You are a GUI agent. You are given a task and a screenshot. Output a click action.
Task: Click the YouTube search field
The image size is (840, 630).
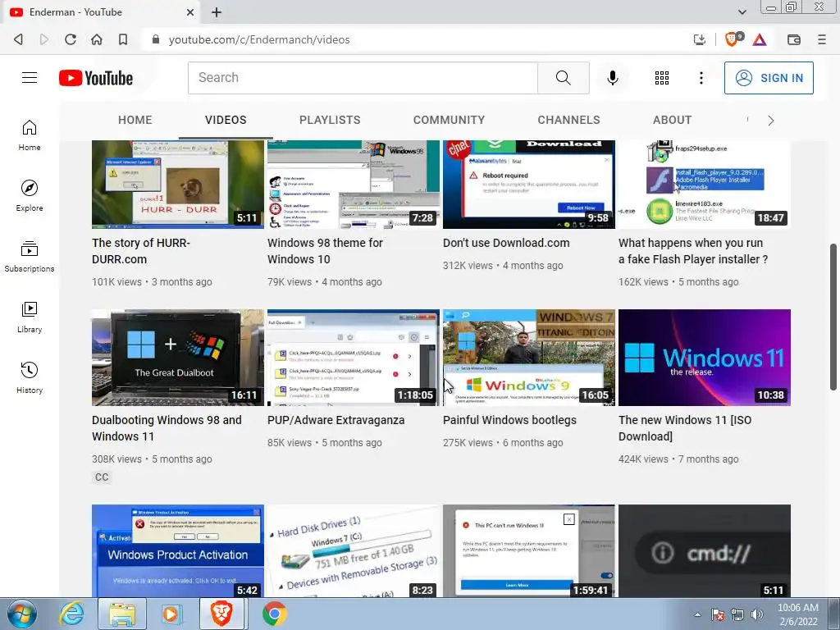point(363,78)
